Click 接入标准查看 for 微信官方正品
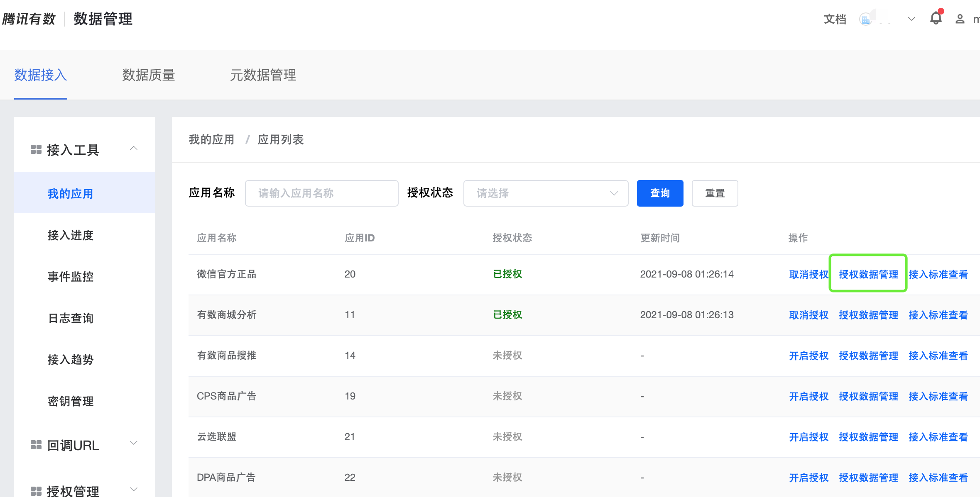Screen dimensions: 980x497 coord(938,274)
